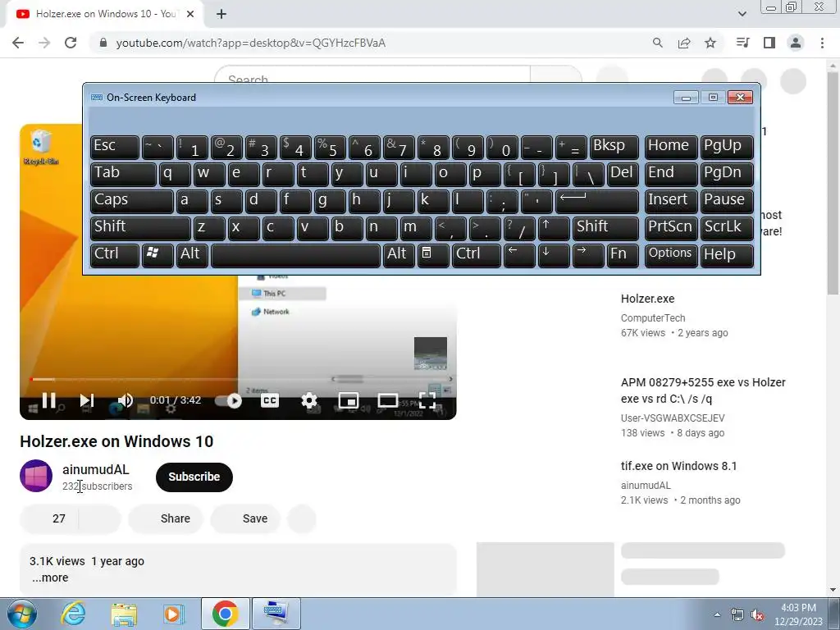
Task: Show hidden system tray icons
Action: tap(717, 614)
